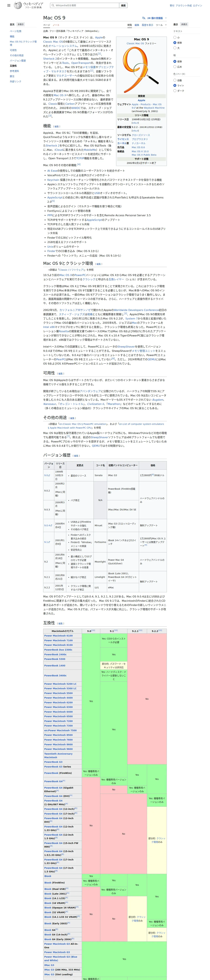This screenshot has height=980, width=210.
Task: Switch to the ページ tab
Action: [46, 25]
